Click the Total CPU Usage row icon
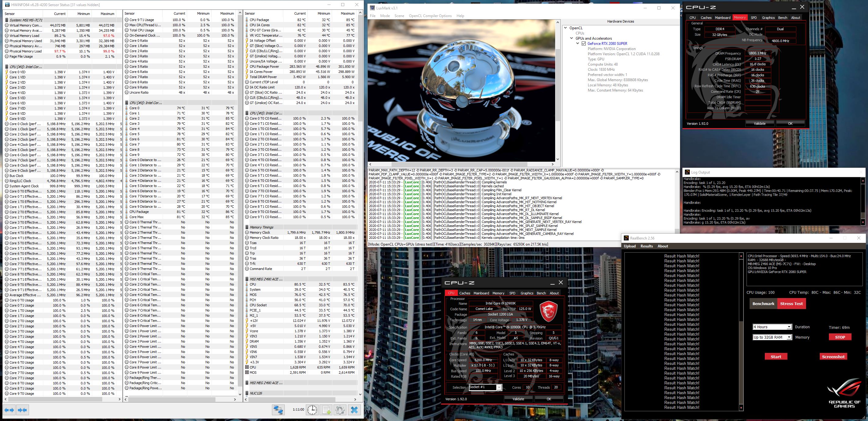868x421 pixels. coord(127,30)
